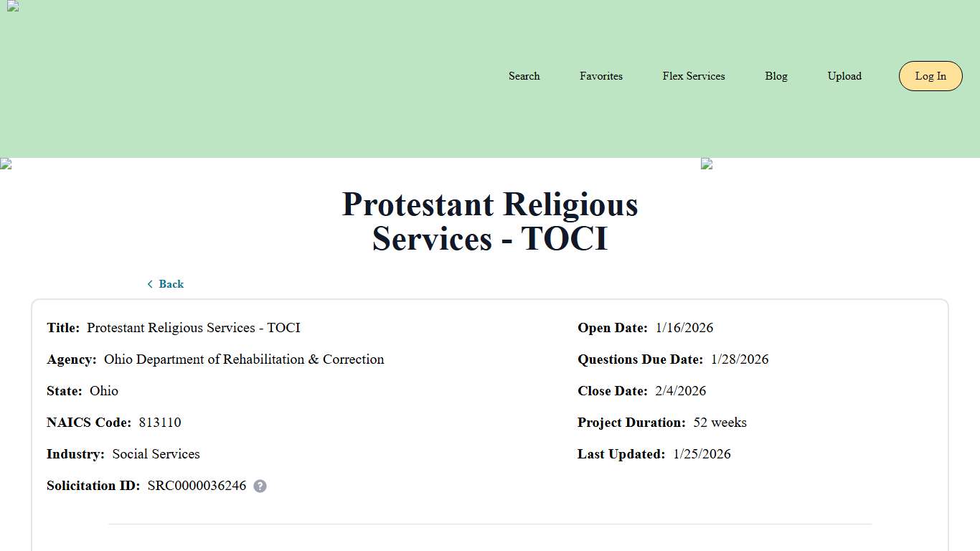Open Flex Services from the navigation bar
The image size is (980, 551).
(693, 76)
